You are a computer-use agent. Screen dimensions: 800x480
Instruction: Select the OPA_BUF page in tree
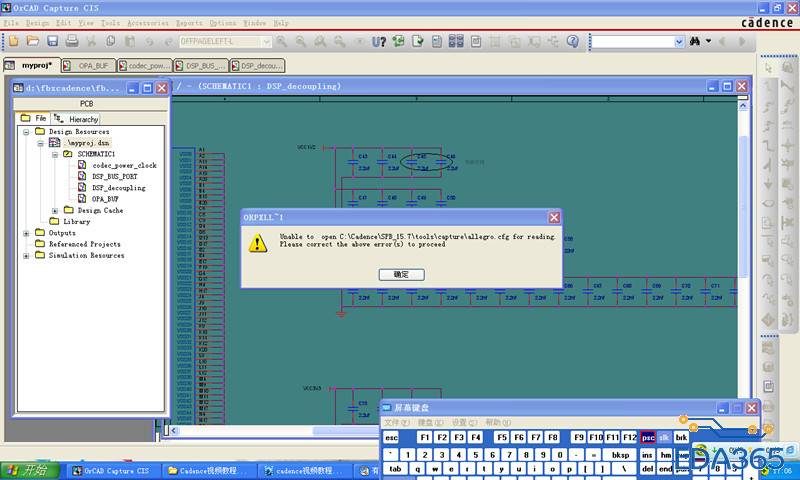click(x=105, y=199)
